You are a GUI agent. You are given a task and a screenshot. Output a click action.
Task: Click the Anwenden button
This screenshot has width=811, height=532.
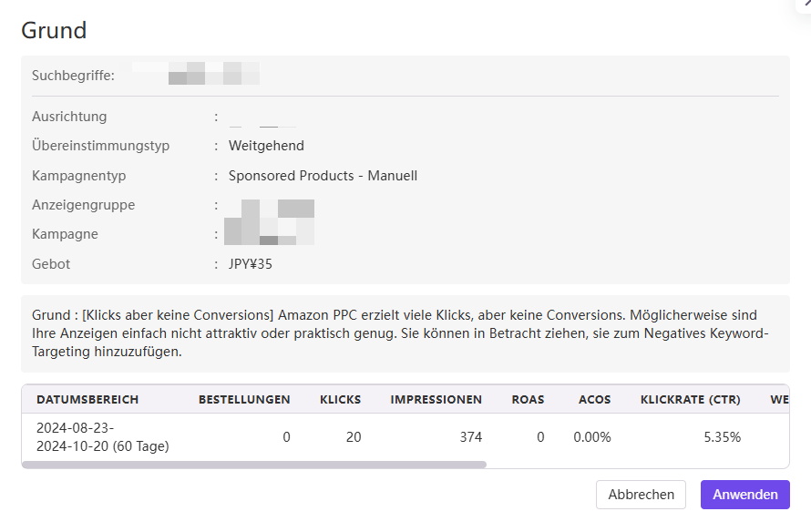(x=744, y=495)
